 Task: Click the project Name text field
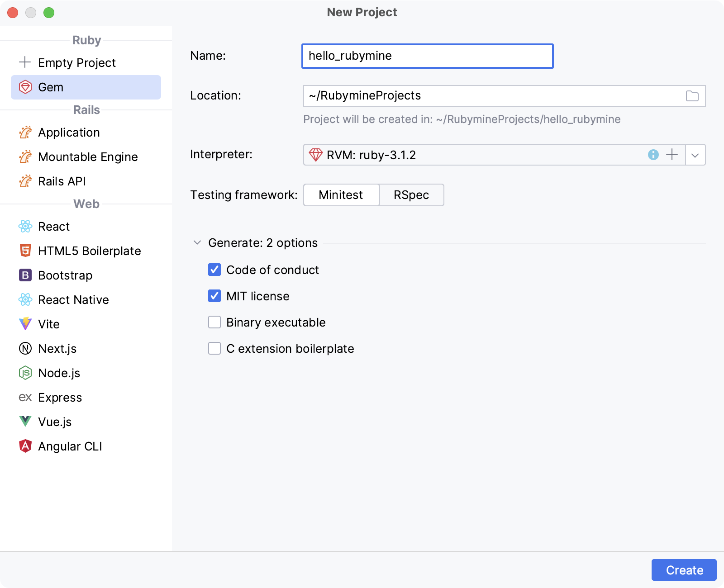427,56
